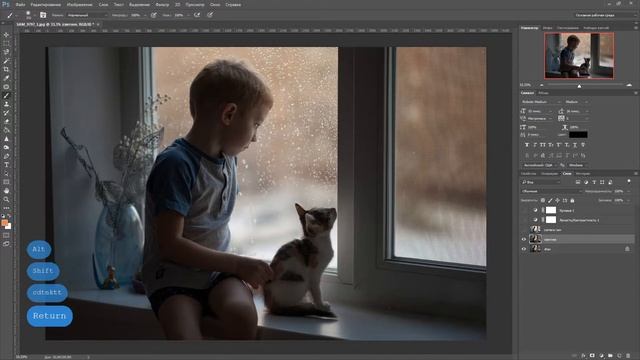Viewport: 640px width, 360px height.
Task: Select the Brush tool in the toolbox
Action: [6, 96]
